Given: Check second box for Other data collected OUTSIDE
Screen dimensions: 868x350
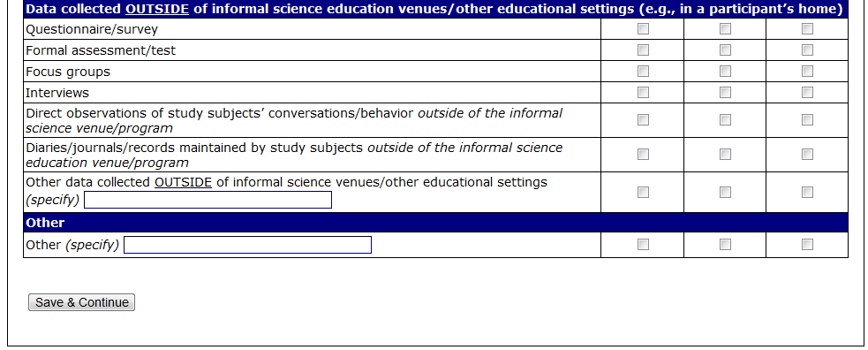Looking at the screenshot, I should tap(725, 192).
